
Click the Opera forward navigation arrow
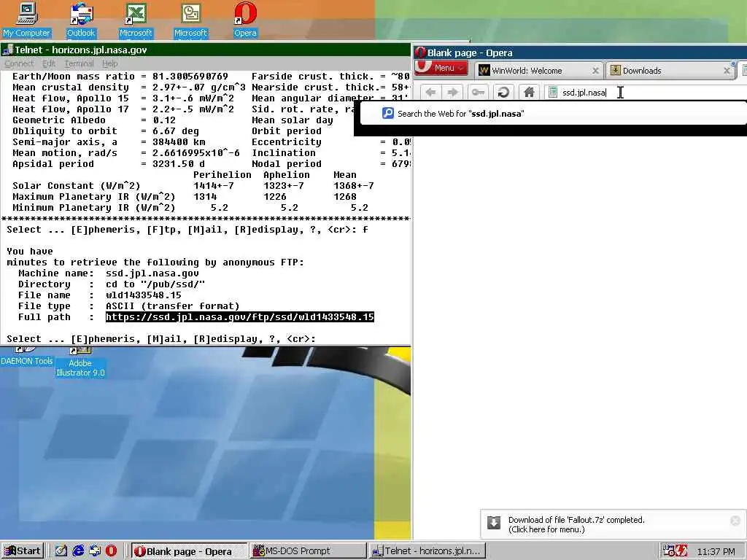pos(452,93)
